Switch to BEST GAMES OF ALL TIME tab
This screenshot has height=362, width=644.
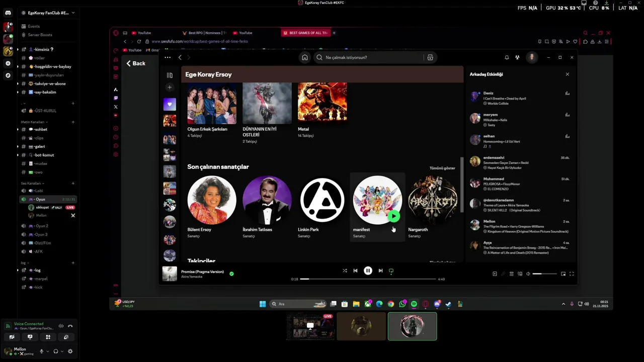tap(305, 33)
